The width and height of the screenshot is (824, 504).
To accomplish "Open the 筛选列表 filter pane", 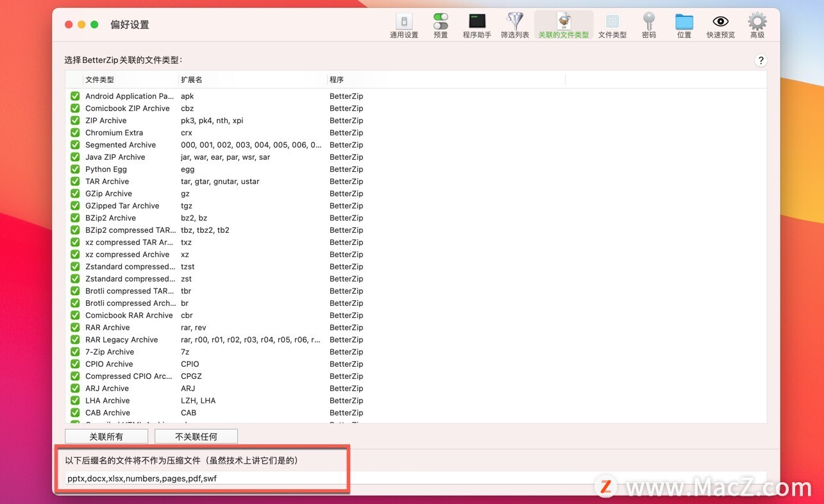I will (515, 26).
